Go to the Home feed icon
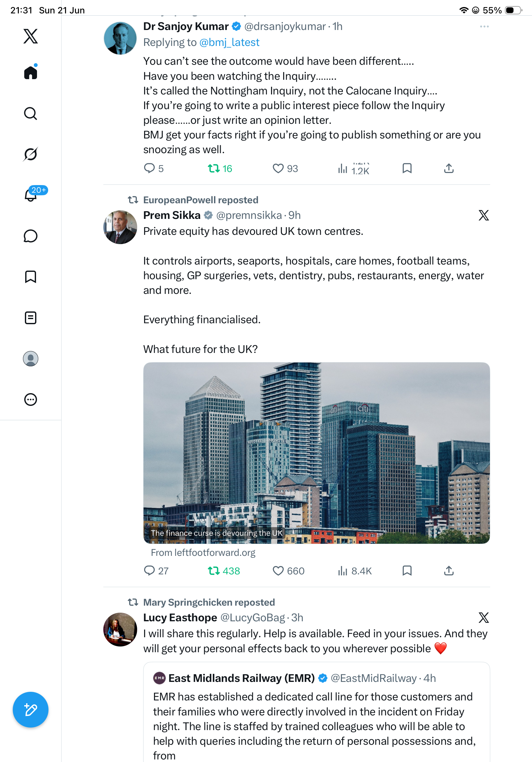The image size is (532, 762). (x=31, y=72)
